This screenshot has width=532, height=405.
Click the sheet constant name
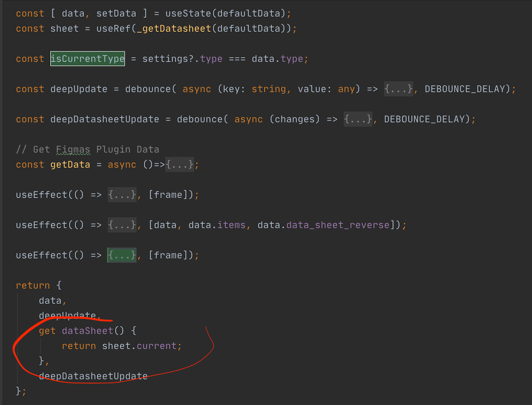click(64, 28)
